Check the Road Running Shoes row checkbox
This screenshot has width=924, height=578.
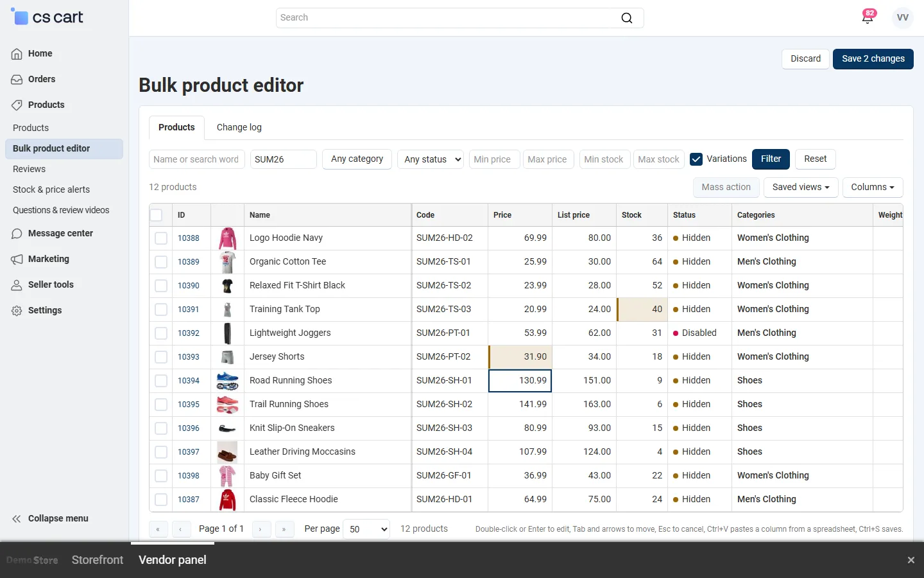point(161,381)
